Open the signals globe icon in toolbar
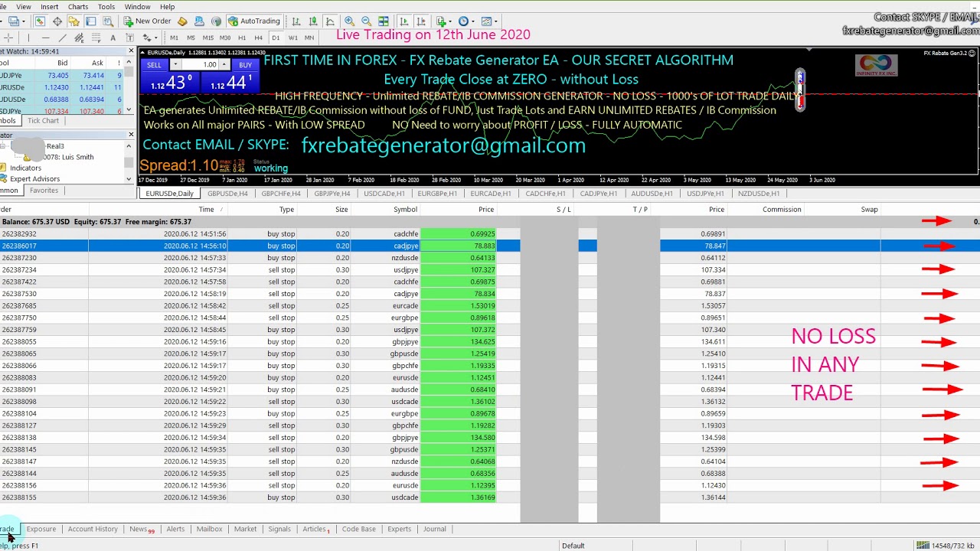This screenshot has width=980, height=551. coord(216,21)
